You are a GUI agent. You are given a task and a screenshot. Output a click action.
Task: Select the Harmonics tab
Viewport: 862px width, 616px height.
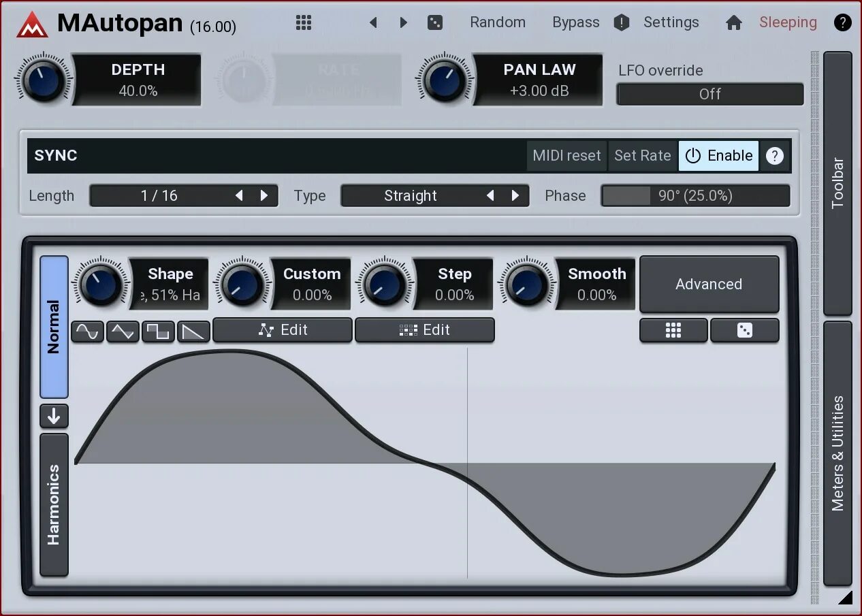click(x=54, y=504)
